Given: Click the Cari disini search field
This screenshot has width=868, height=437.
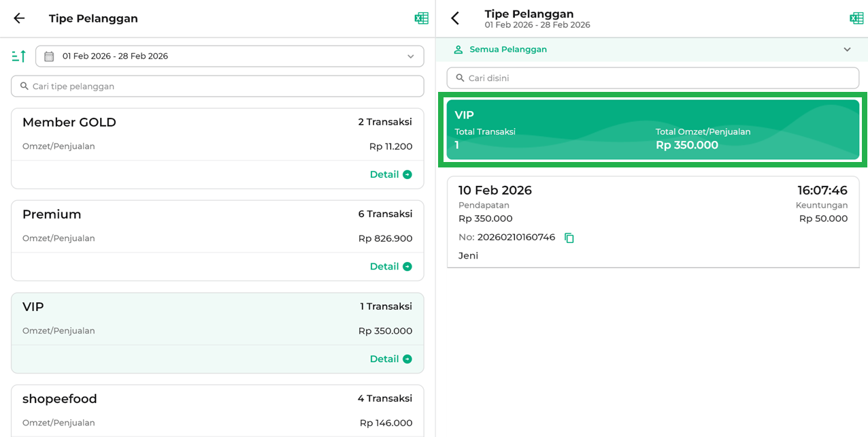Looking at the screenshot, I should click(653, 78).
